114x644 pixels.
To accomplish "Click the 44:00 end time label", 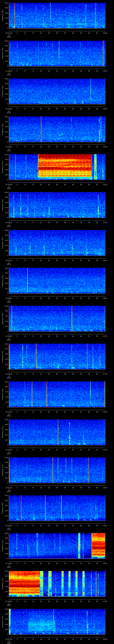I will [x=105, y=487].
